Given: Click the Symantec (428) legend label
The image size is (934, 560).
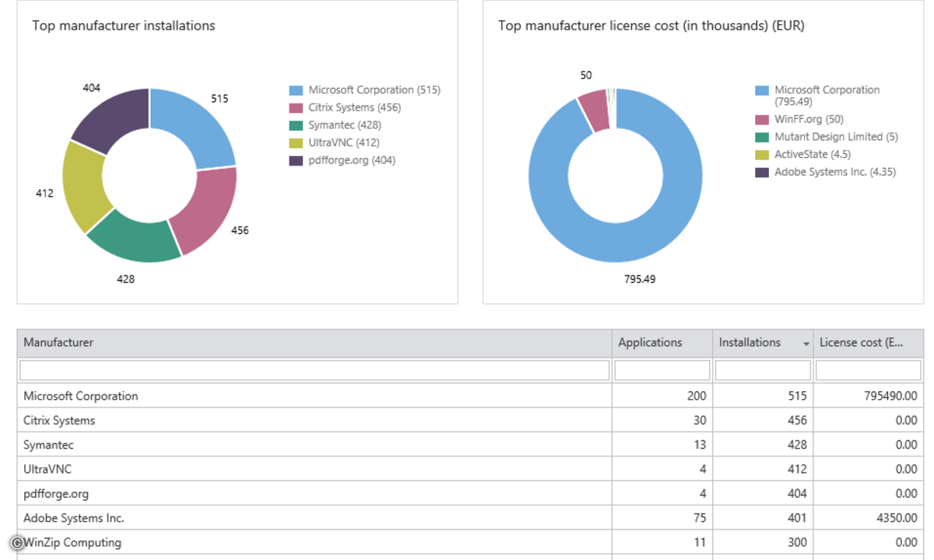Looking at the screenshot, I should [345, 125].
